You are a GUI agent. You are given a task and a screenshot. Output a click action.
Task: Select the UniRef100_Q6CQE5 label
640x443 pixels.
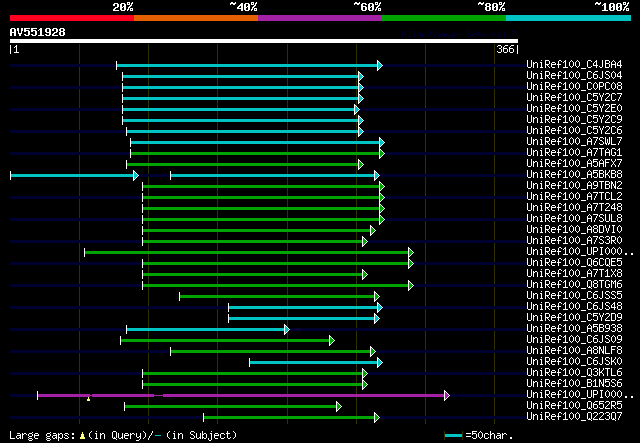(x=574, y=263)
